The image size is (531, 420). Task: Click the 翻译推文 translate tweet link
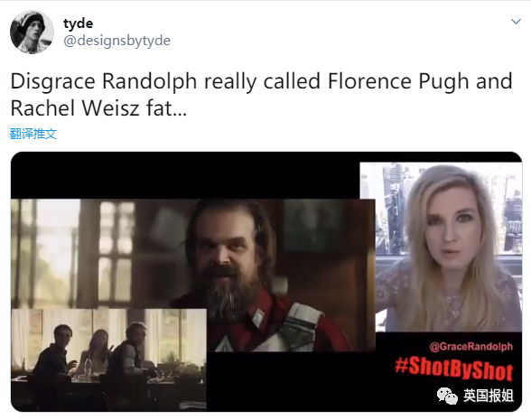point(33,134)
